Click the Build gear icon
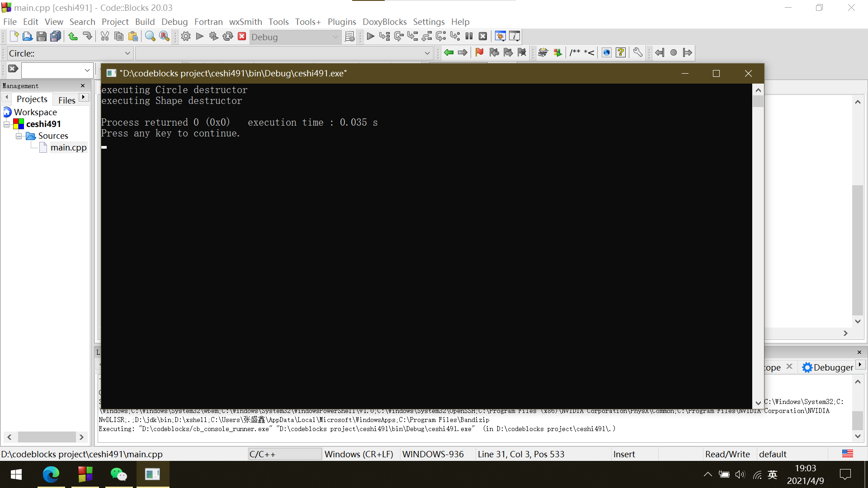868x488 pixels. pyautogui.click(x=185, y=37)
